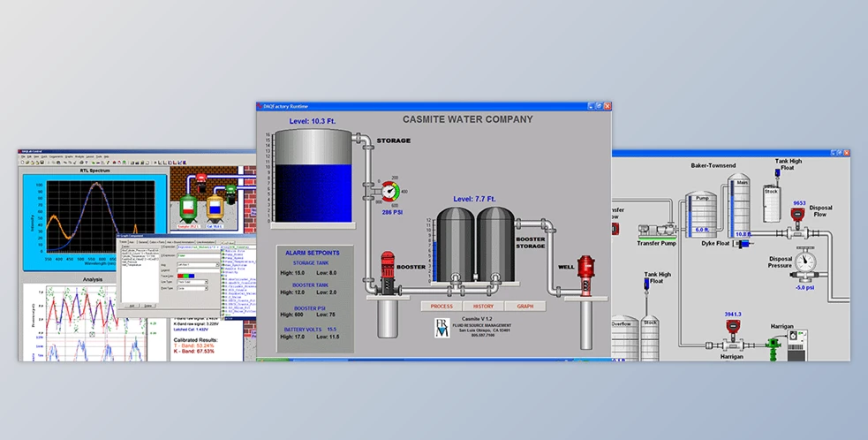The width and height of the screenshot is (868, 440).
Task: Open the HISTORY screen in Casmite window
Action: (x=483, y=307)
